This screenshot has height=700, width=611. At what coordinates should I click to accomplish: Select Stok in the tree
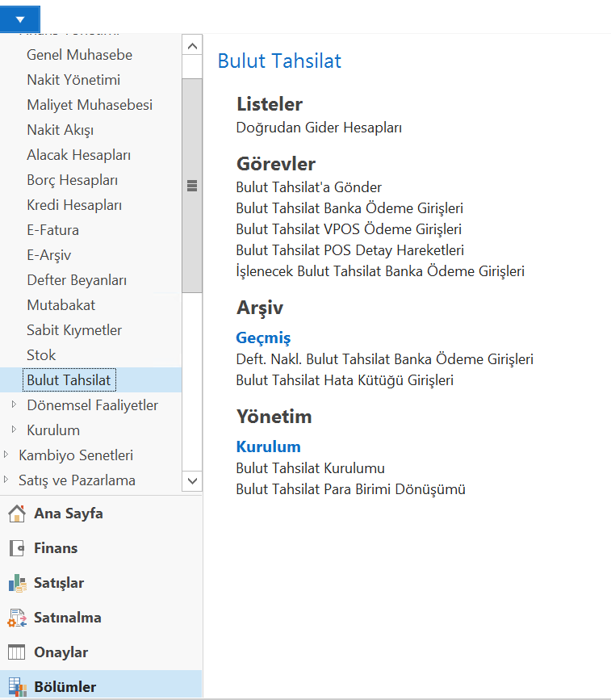click(41, 355)
